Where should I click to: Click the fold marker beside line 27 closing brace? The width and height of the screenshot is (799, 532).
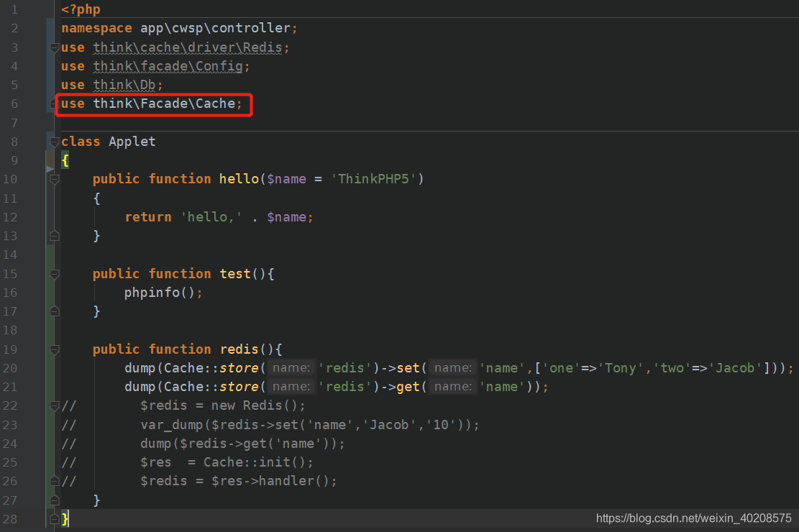tap(53, 499)
